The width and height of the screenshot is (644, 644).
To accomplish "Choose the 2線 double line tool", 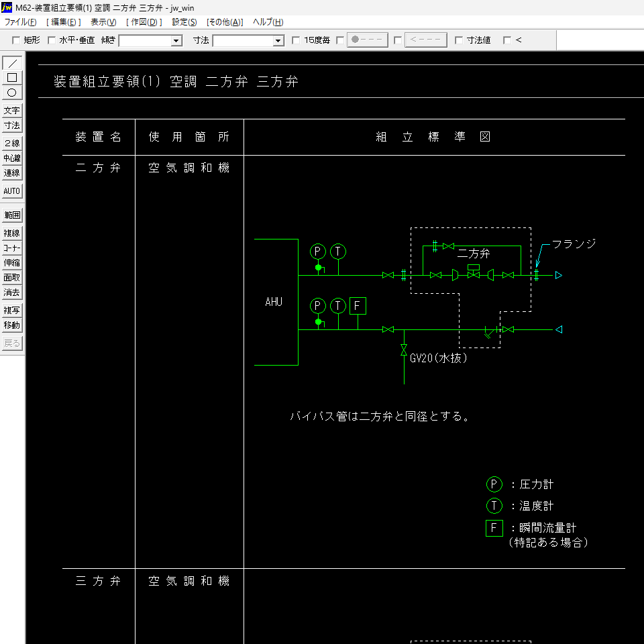I will click(12, 144).
